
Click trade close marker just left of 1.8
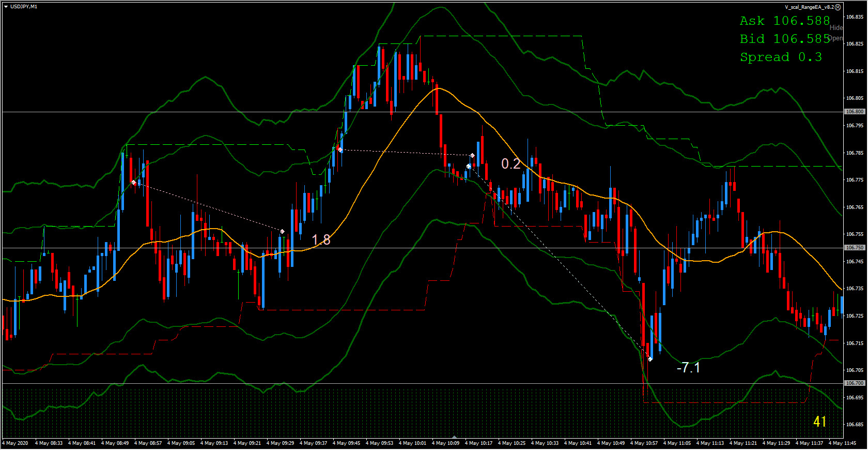282,231
